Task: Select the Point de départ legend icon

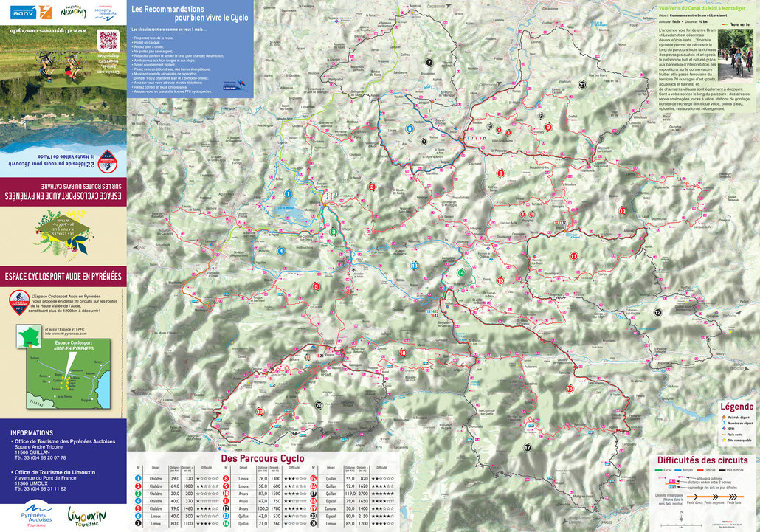Action: (724, 417)
